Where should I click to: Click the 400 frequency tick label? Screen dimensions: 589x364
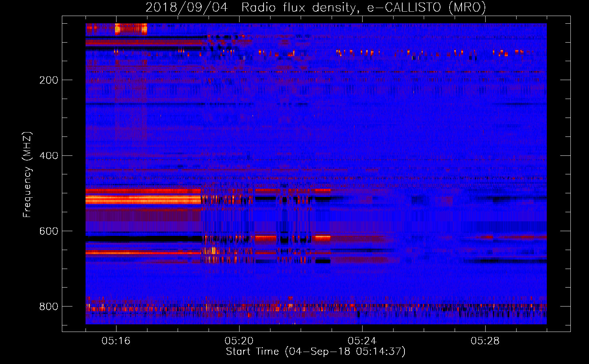pos(49,156)
